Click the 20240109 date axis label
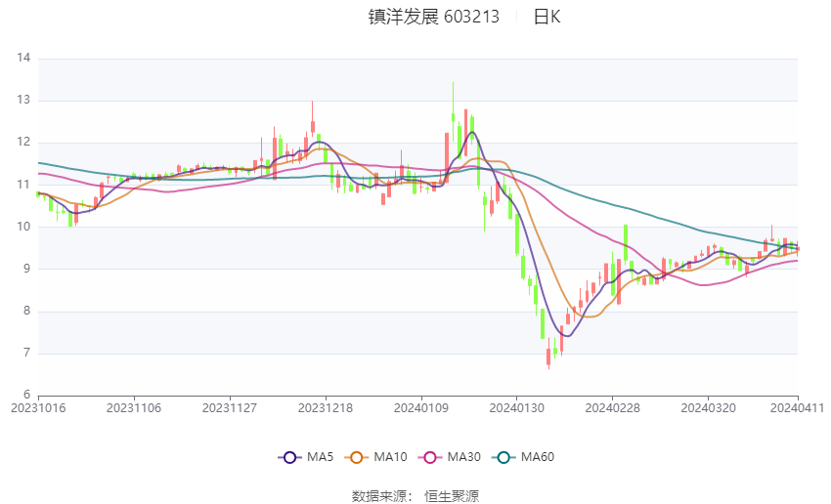The image size is (831, 504). pyautogui.click(x=421, y=408)
